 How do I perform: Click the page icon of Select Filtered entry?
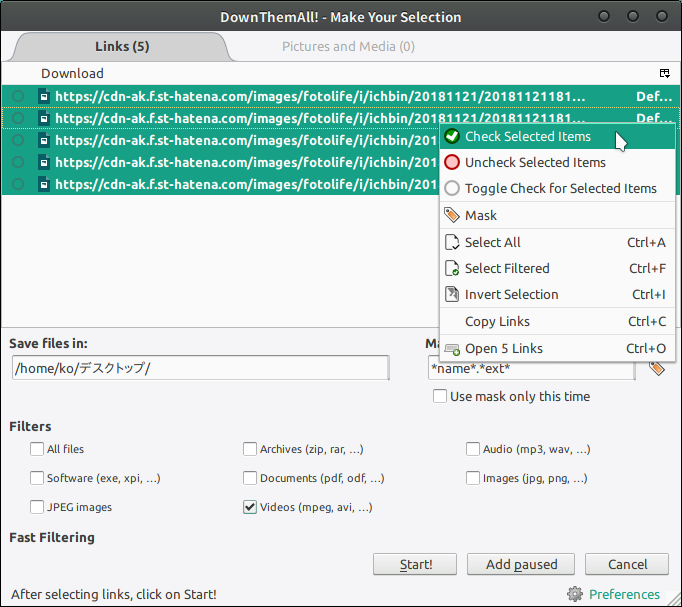click(452, 268)
